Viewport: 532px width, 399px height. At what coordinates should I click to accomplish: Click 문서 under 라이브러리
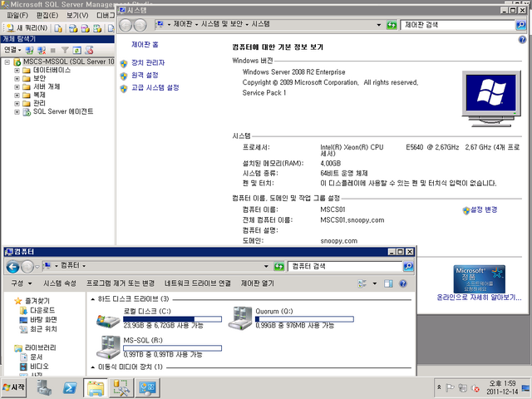click(x=36, y=357)
